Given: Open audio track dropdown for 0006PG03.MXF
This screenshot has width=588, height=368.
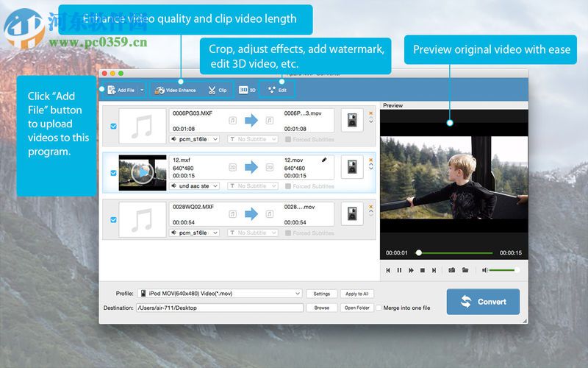Looking at the screenshot, I should (194, 139).
